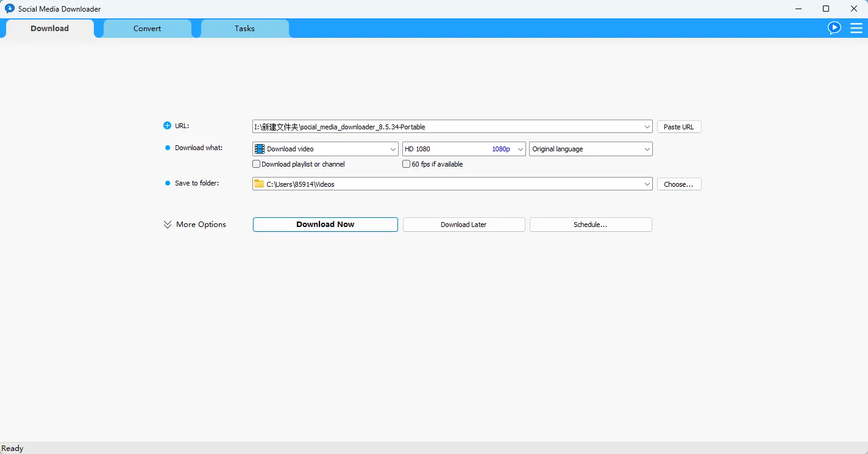This screenshot has width=868, height=454.
Task: Enable Download playlist or channel checkbox
Action: pos(257,164)
